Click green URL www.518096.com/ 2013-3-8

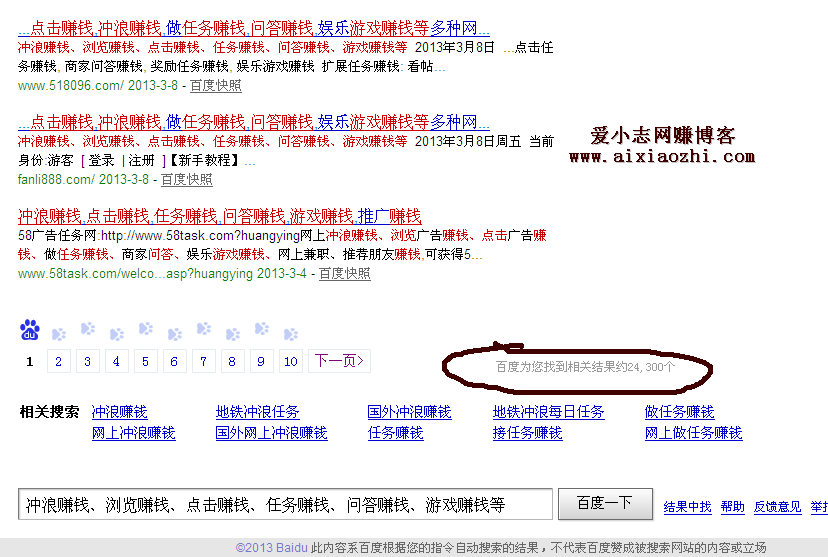[98, 86]
